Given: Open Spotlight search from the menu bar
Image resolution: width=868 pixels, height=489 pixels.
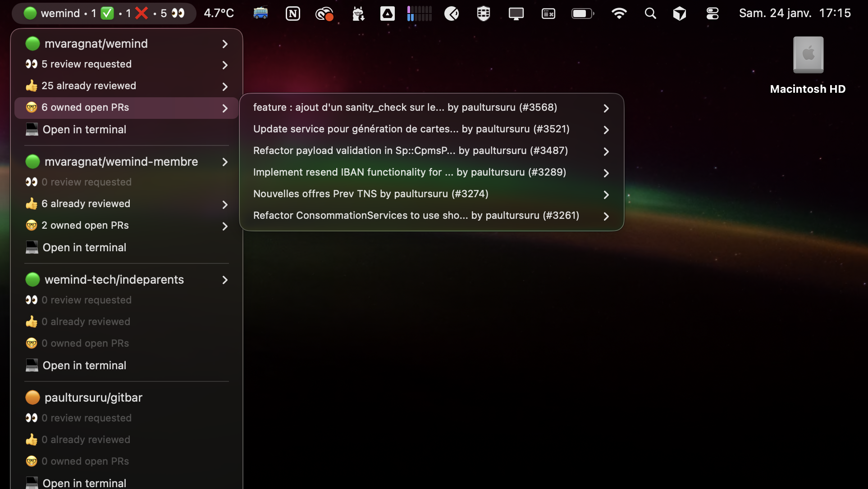Looking at the screenshot, I should 650,14.
